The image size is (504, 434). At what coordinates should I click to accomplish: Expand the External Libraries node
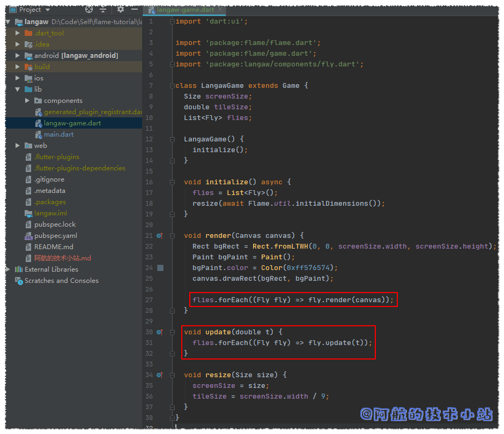[8, 270]
